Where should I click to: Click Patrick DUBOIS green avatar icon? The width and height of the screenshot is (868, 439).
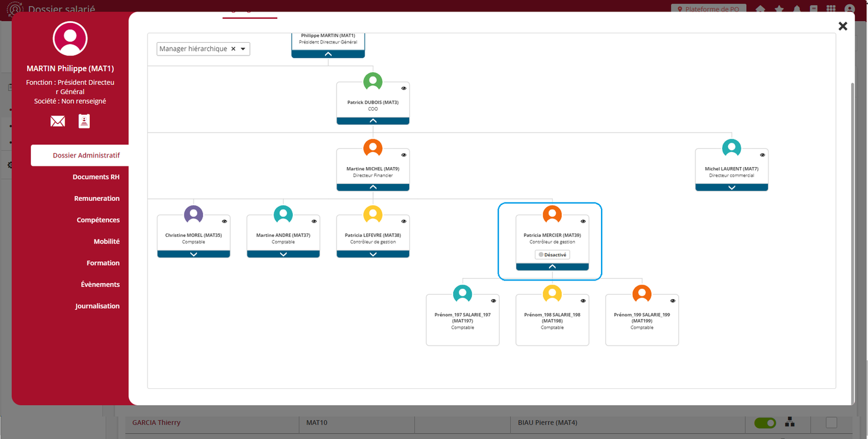(373, 81)
